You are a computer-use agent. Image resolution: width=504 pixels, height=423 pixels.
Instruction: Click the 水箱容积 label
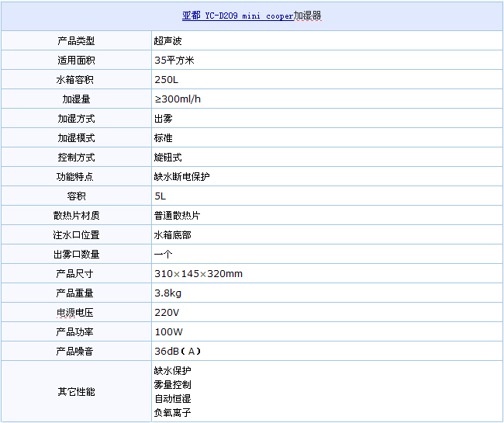[76, 80]
